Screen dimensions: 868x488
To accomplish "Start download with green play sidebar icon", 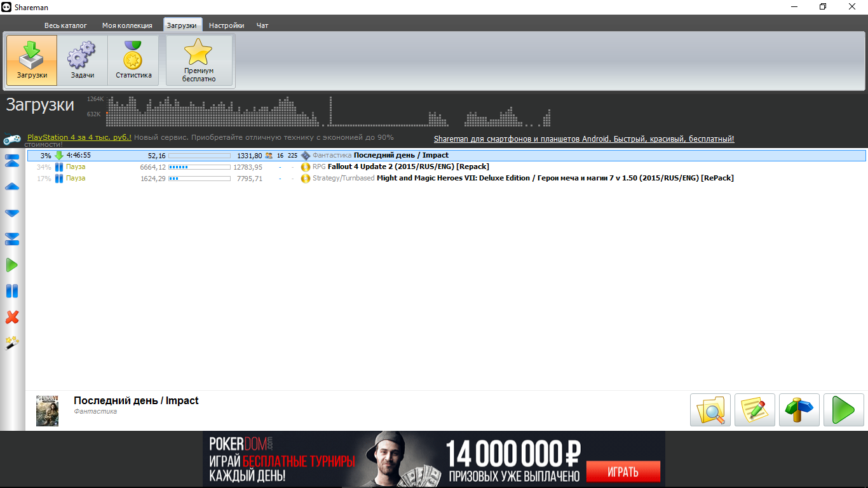I will tap(12, 265).
